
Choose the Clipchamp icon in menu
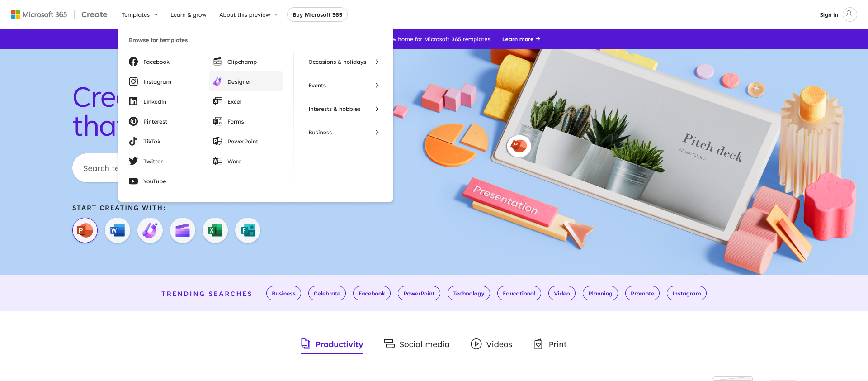pos(217,62)
